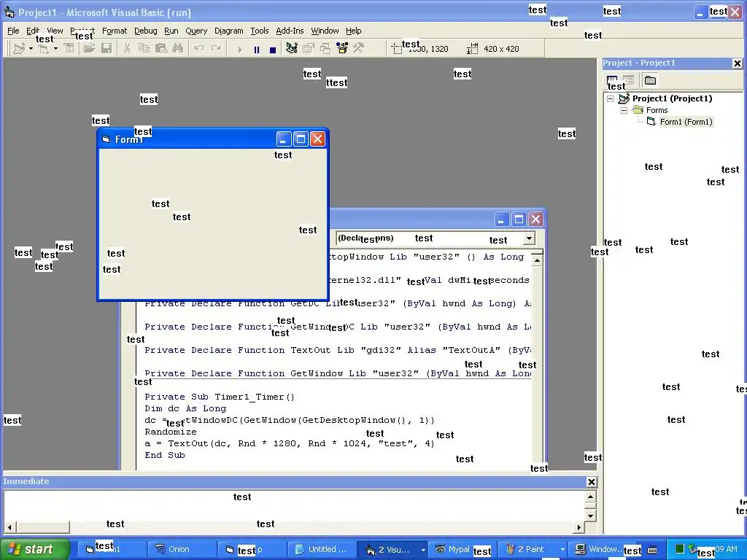The width and height of the screenshot is (747, 560).
Task: Open the Diagram menu
Action: [x=228, y=31]
